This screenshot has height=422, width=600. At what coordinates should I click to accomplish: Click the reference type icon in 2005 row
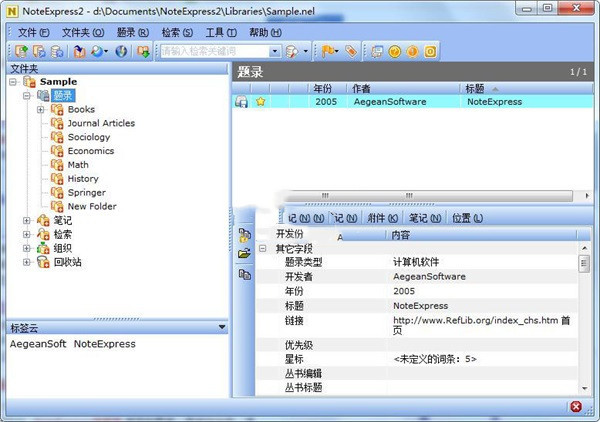(x=241, y=102)
